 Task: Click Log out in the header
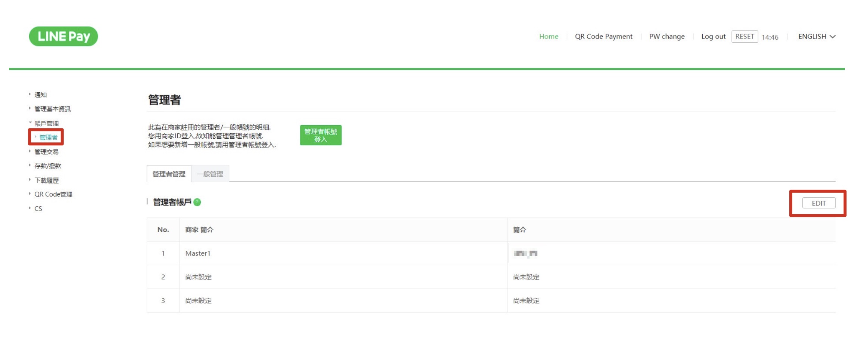713,36
